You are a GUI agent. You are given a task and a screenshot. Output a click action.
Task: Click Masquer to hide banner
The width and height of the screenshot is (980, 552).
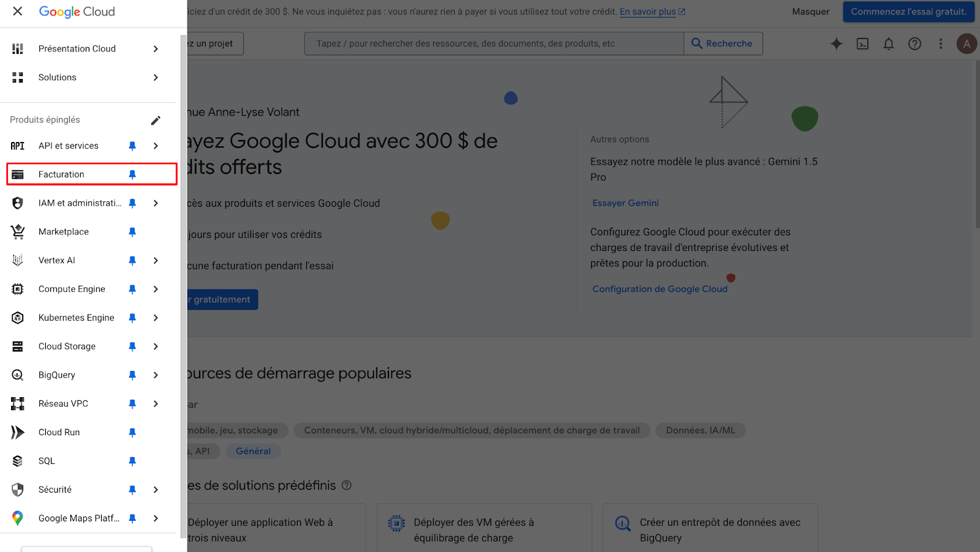(811, 12)
